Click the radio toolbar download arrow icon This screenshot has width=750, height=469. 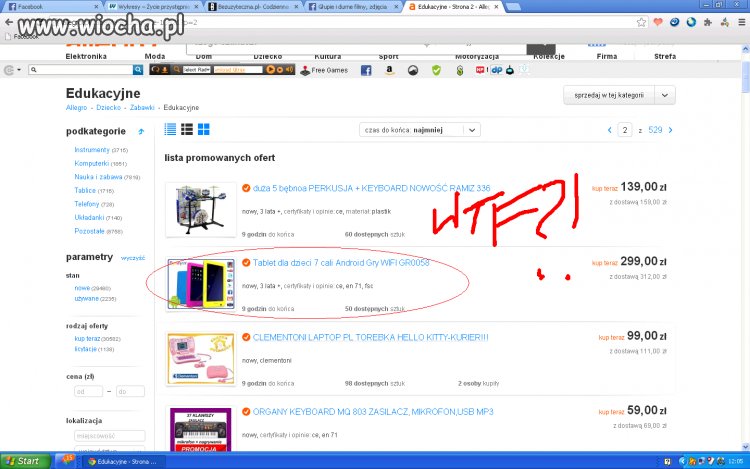165,70
